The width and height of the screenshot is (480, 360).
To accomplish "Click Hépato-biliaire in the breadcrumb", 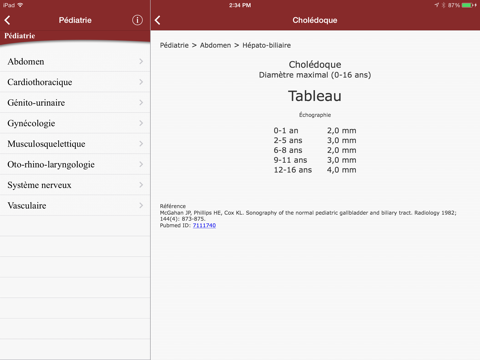I will pyautogui.click(x=266, y=45).
